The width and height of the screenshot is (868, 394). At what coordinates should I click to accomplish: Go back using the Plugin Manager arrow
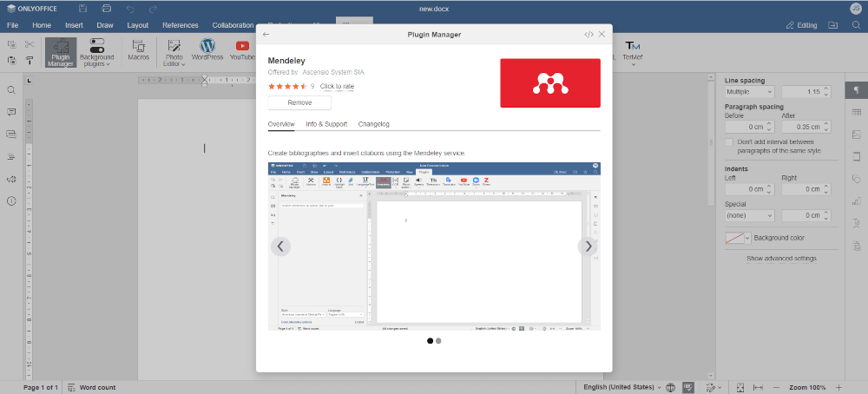click(266, 35)
